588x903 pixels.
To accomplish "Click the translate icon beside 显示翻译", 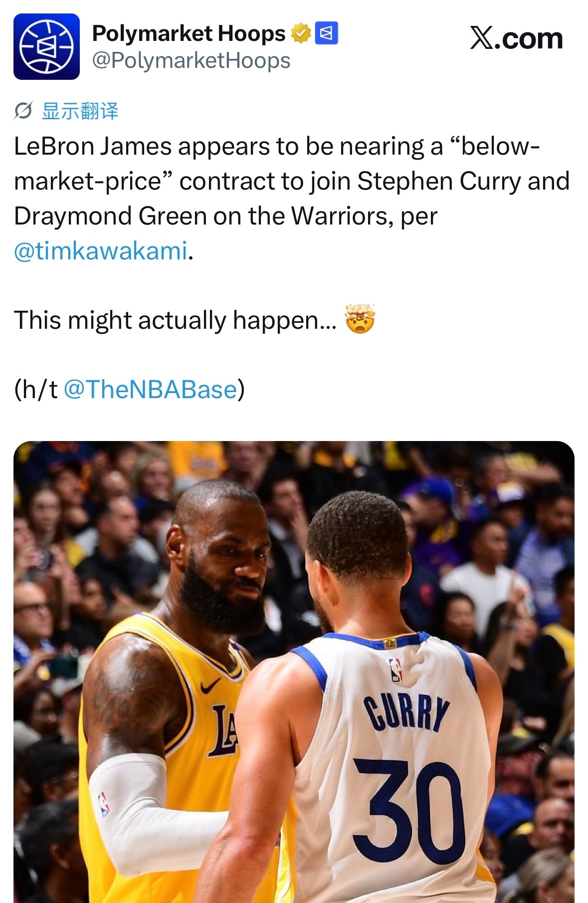I will point(23,111).
